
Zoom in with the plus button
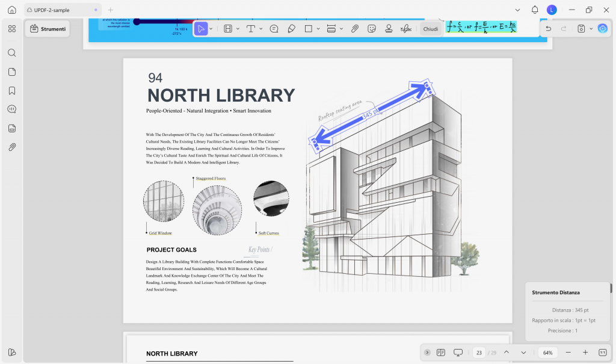tap(585, 353)
